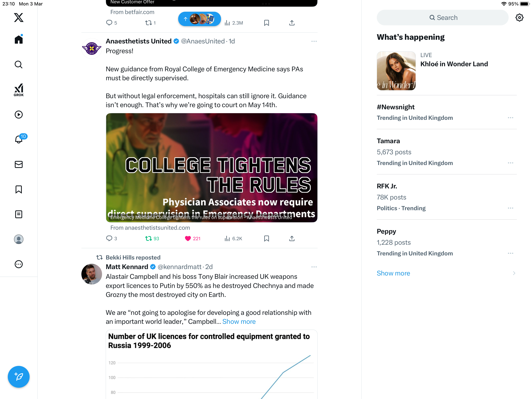Open more options for the #Newsnight trend
532x399 pixels.
(510, 118)
